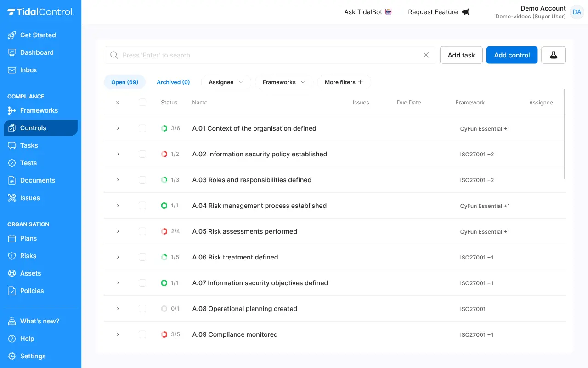Open the Assignee filter dropdown
This screenshot has height=368, width=588.
coord(226,82)
